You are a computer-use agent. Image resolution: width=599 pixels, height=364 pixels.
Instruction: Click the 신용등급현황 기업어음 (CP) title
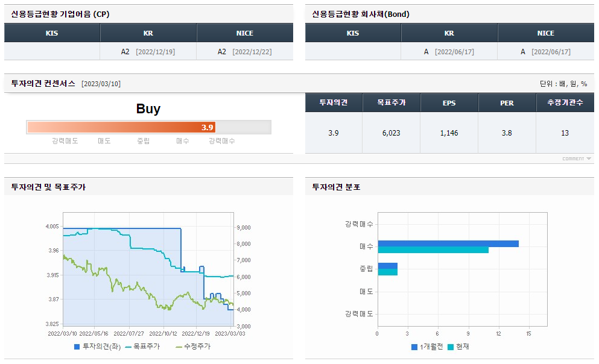coord(60,14)
